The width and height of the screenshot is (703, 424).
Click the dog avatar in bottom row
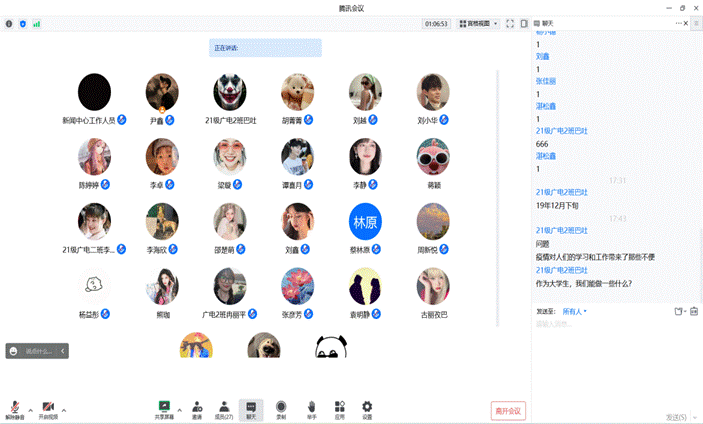click(264, 345)
